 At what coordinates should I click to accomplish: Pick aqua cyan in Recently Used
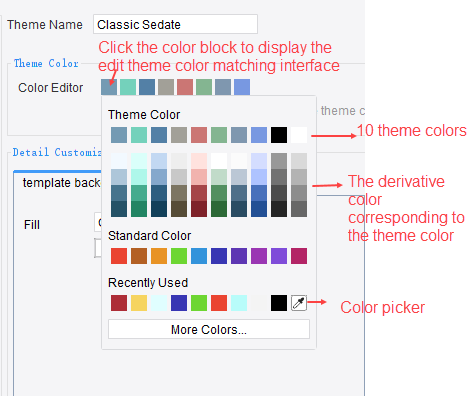point(239,303)
